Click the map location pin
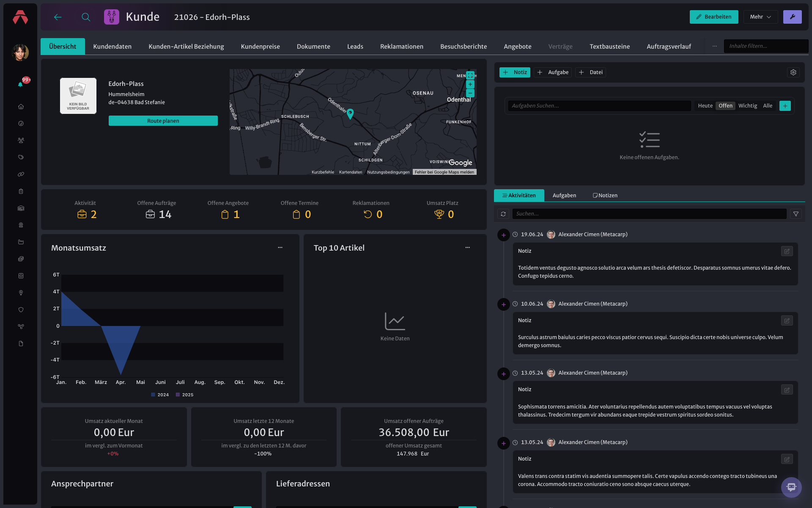The image size is (812, 508). (350, 113)
